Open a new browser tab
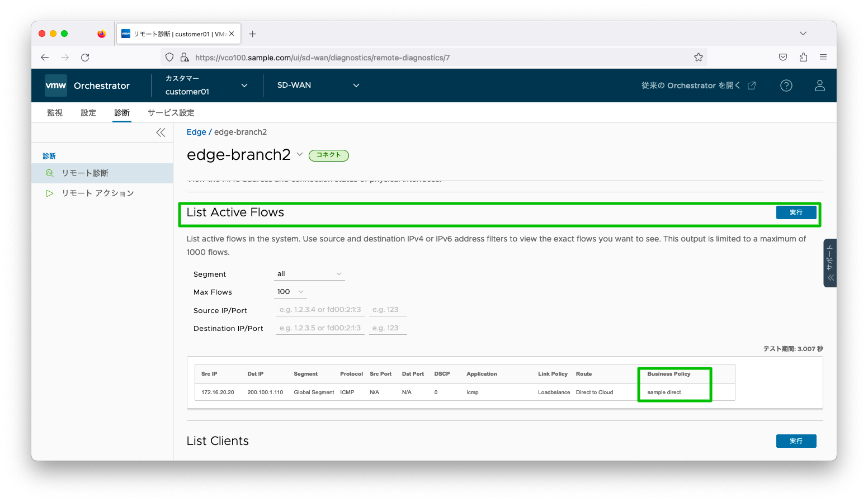This screenshot has width=868, height=502. [x=252, y=34]
